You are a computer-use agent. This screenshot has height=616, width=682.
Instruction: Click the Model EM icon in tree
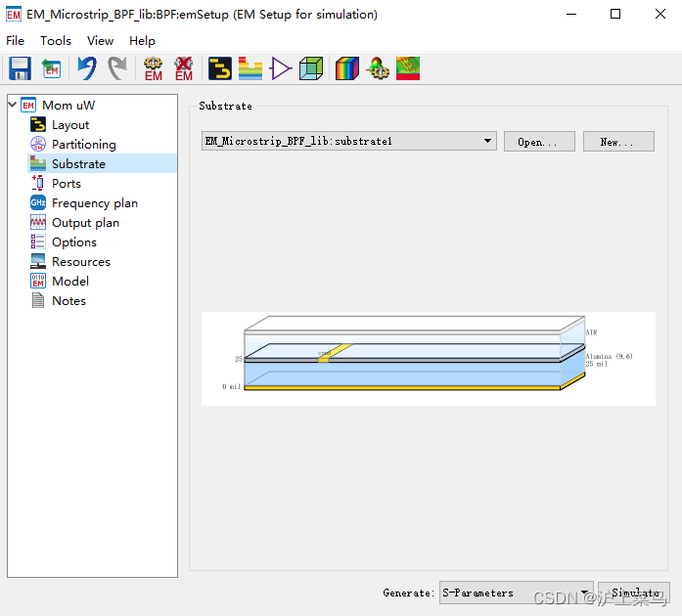[38, 281]
